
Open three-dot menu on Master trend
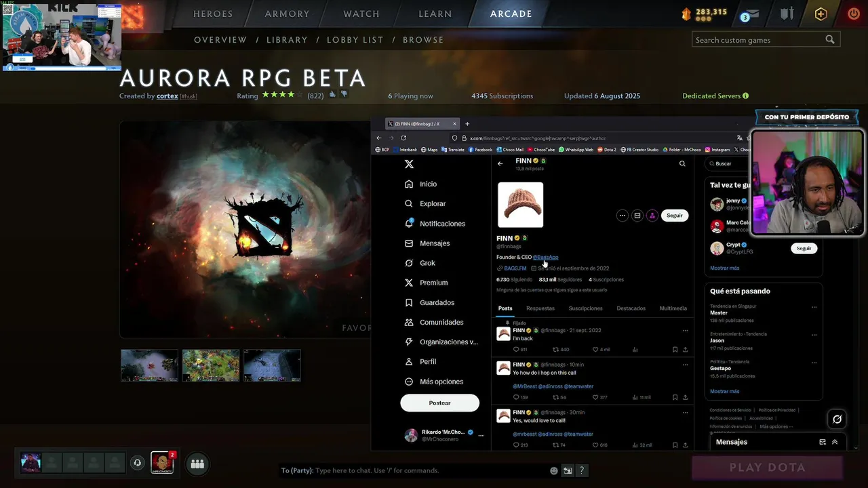pyautogui.click(x=814, y=306)
